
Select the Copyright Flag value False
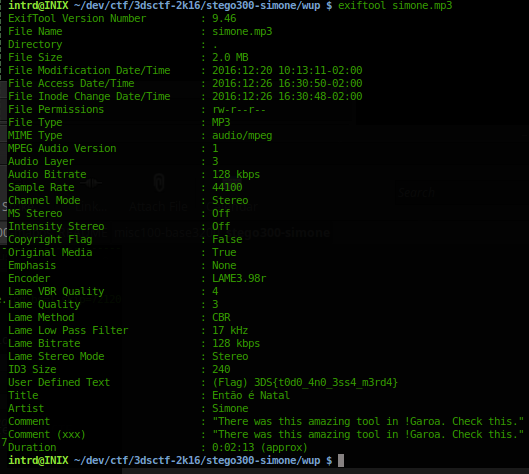[227, 240]
